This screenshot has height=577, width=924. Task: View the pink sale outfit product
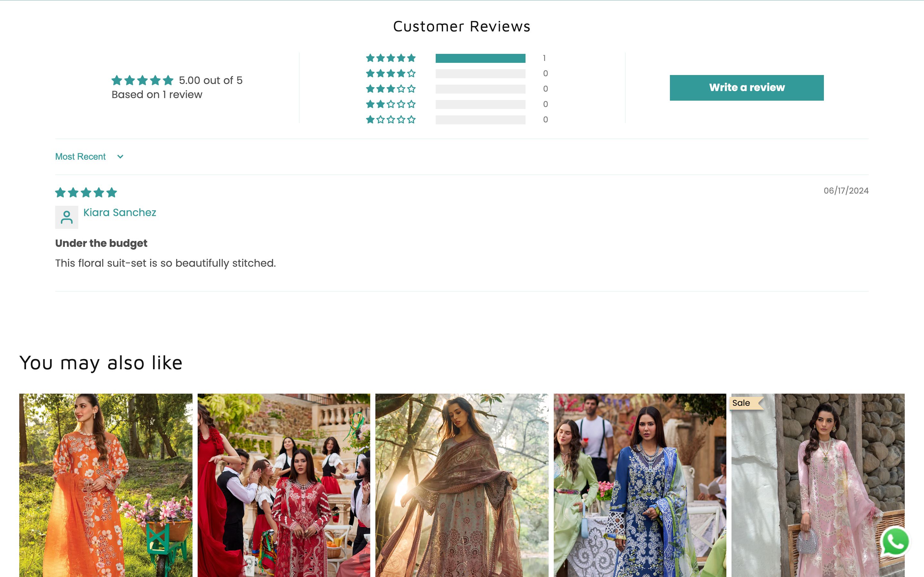point(817,485)
